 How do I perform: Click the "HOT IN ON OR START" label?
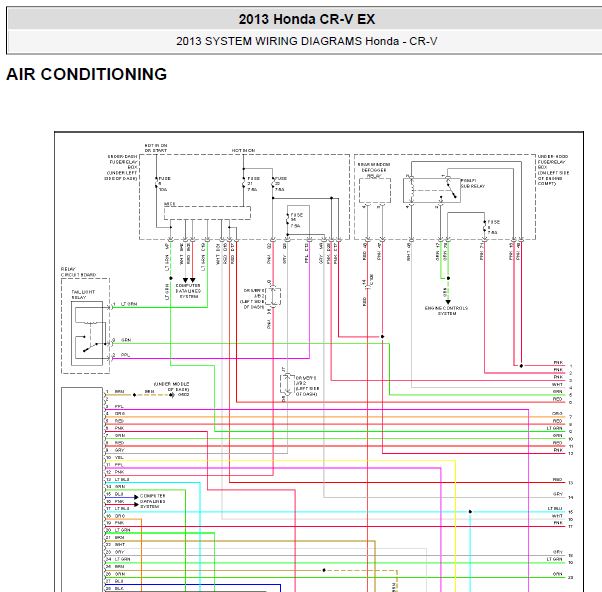(156, 148)
